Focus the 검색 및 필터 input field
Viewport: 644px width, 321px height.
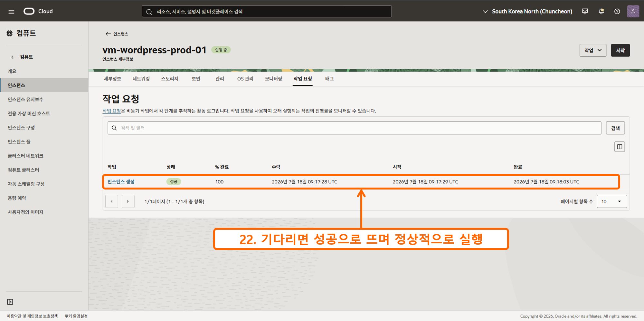click(354, 128)
